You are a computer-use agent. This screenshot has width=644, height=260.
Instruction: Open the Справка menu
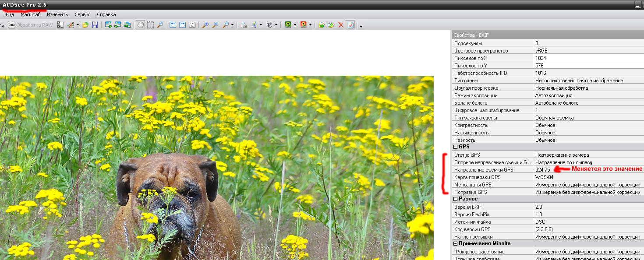point(106,14)
